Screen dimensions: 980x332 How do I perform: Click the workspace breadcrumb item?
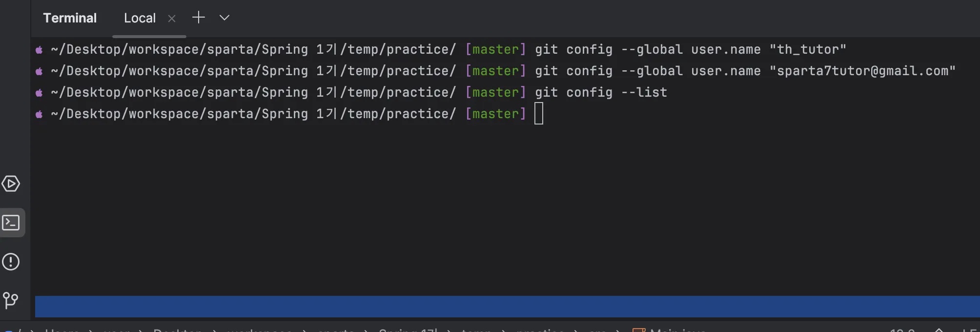tap(259, 330)
